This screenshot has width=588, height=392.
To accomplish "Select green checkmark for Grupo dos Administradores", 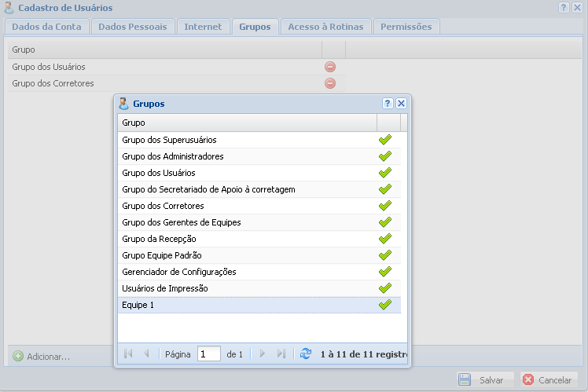I will [x=385, y=156].
